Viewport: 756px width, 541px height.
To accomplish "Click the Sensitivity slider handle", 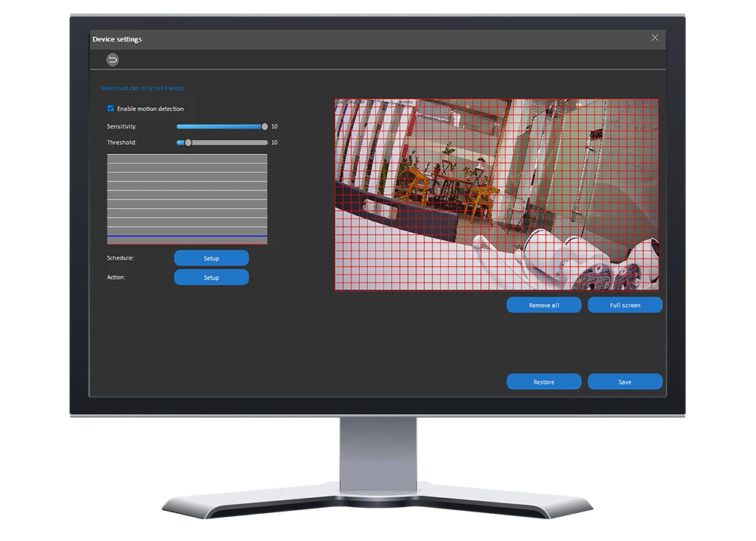I will 264,126.
